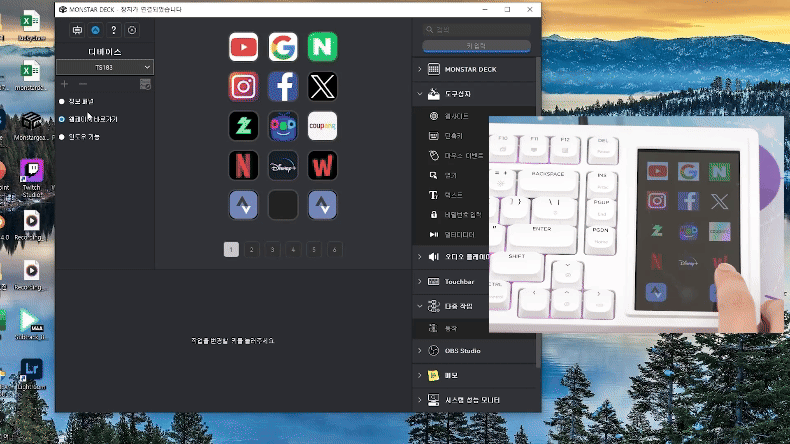Click the Netflix key icon

click(x=243, y=165)
